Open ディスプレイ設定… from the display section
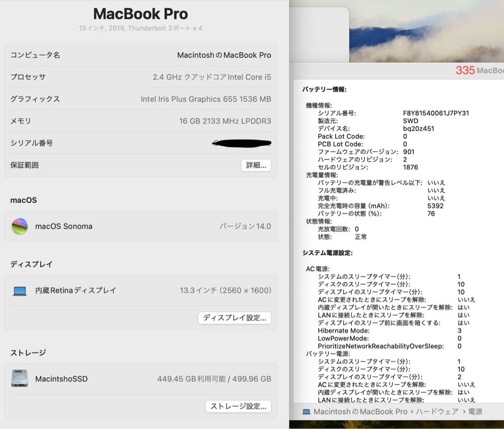 point(235,318)
